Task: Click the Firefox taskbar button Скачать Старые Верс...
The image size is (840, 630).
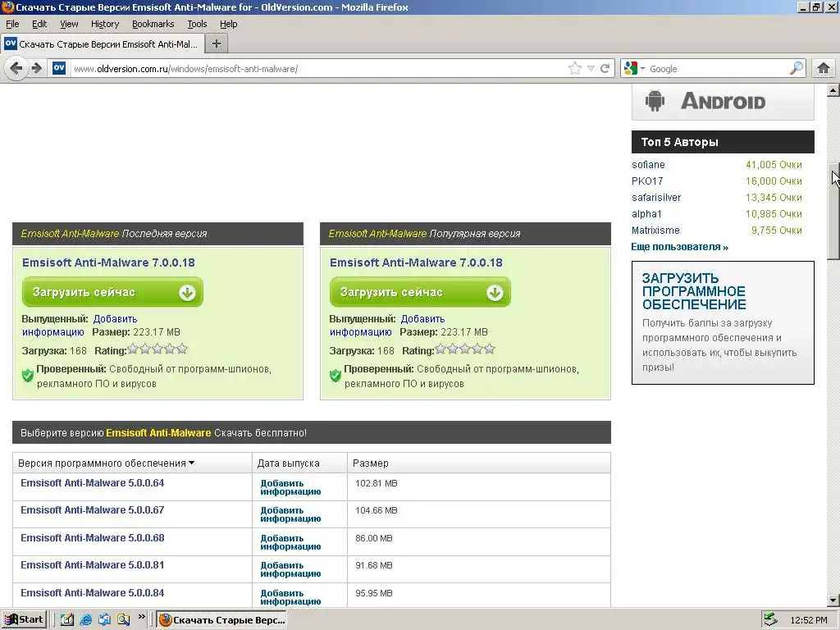Action: [x=222, y=620]
